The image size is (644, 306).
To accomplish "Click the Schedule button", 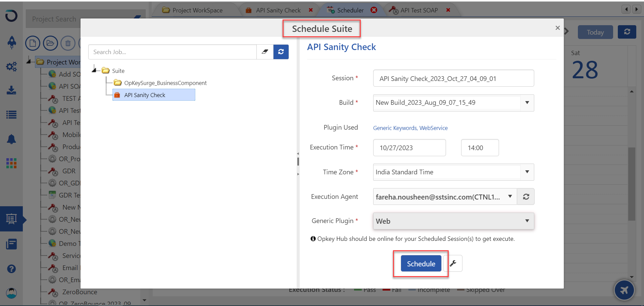I will click(x=421, y=264).
